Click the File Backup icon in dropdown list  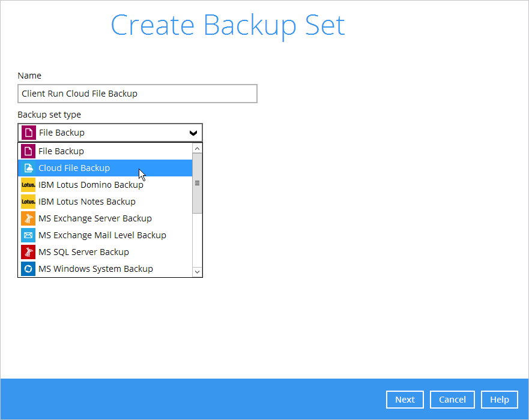28,151
